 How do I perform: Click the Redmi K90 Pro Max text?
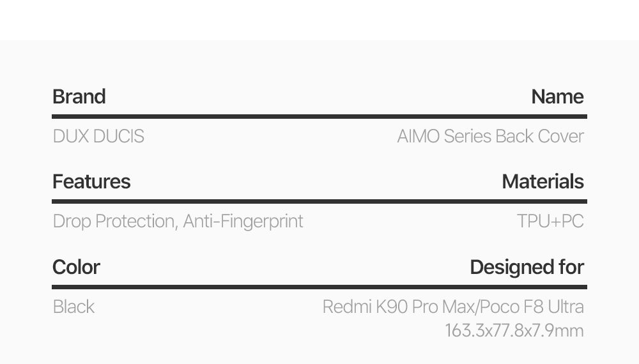(x=397, y=307)
